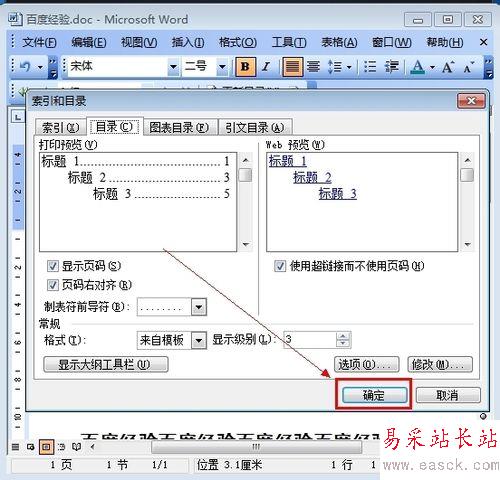Select the highlighted Print Layout view icon
500x480 pixels.
pos(46,447)
